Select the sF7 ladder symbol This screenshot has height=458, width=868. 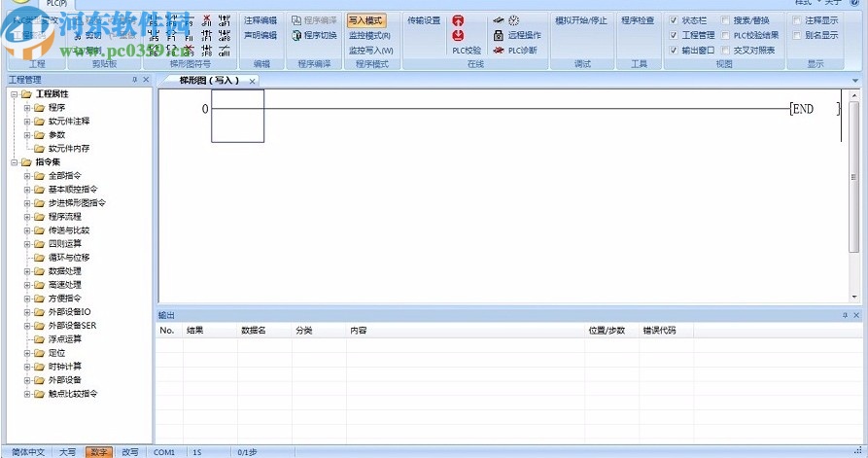[x=206, y=36]
